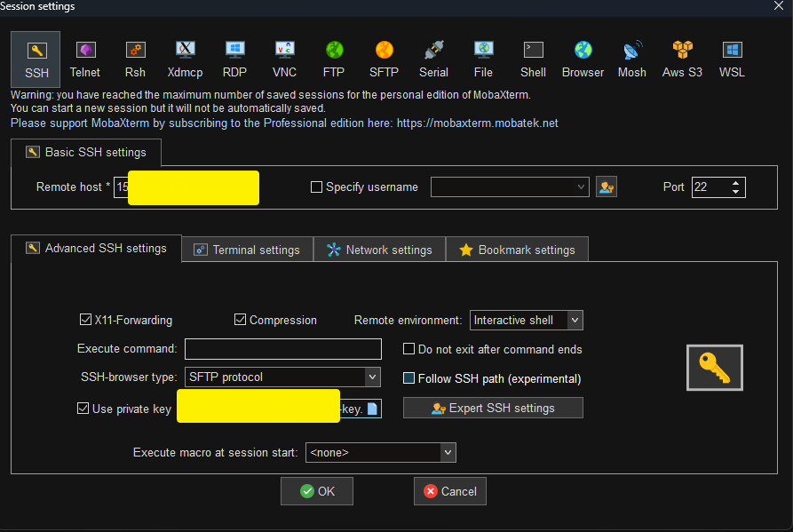Choose the RDP session type
This screenshot has width=793, height=532.
coord(234,60)
